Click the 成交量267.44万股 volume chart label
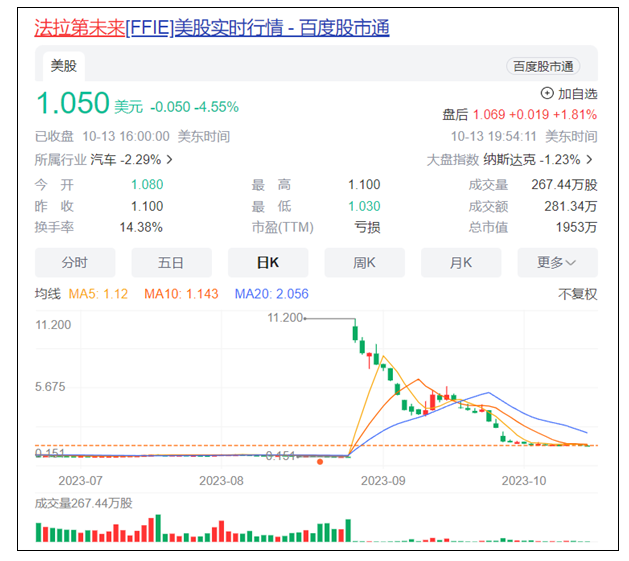 point(83,503)
